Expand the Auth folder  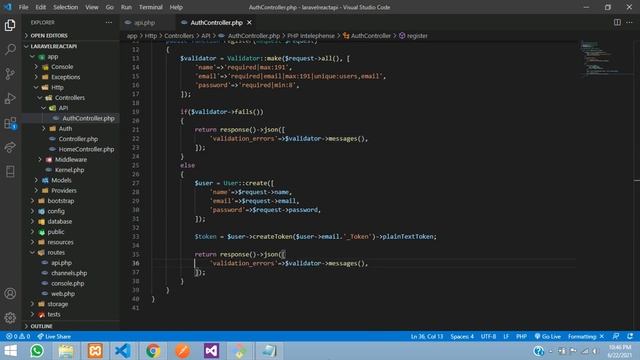pos(65,129)
